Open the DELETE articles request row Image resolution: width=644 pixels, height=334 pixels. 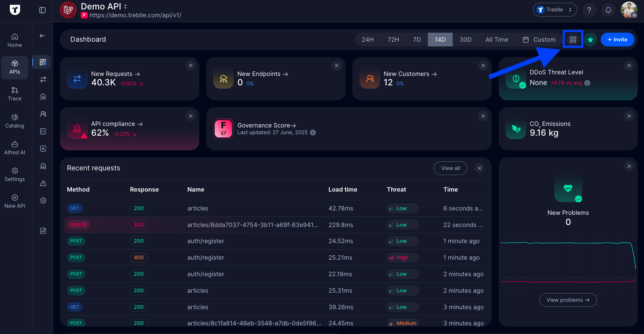(x=252, y=225)
